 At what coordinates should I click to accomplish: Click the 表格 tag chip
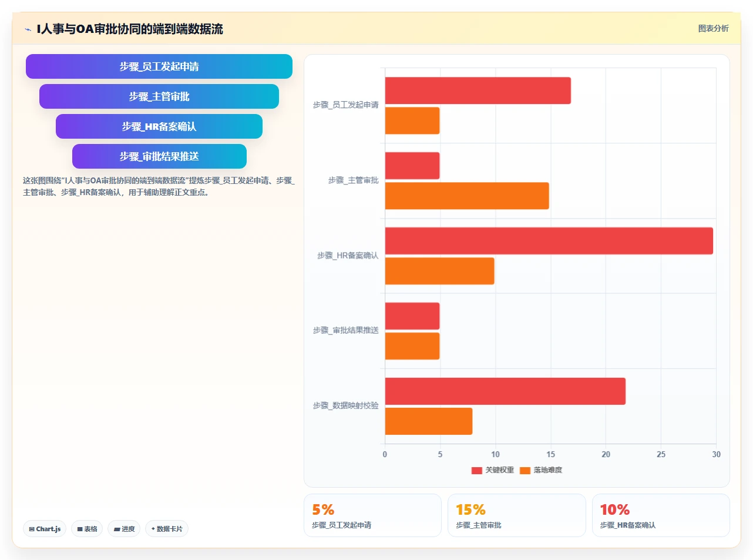87,529
